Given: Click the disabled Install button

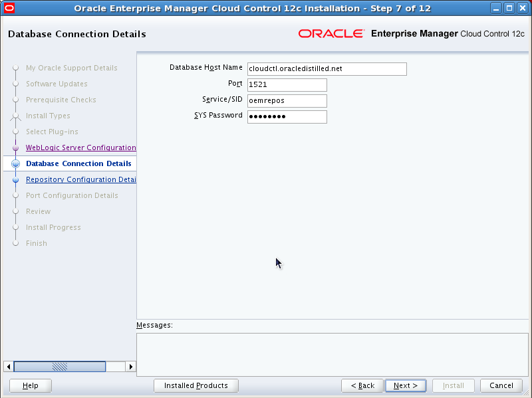Looking at the screenshot, I should click(454, 385).
